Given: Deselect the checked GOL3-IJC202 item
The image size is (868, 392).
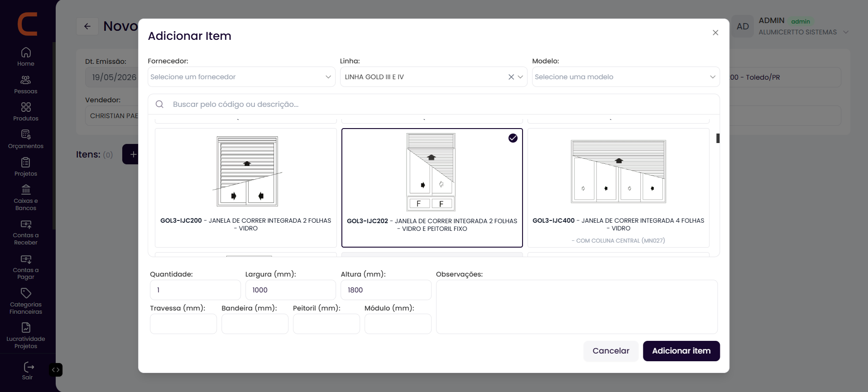Looking at the screenshot, I should pos(513,138).
